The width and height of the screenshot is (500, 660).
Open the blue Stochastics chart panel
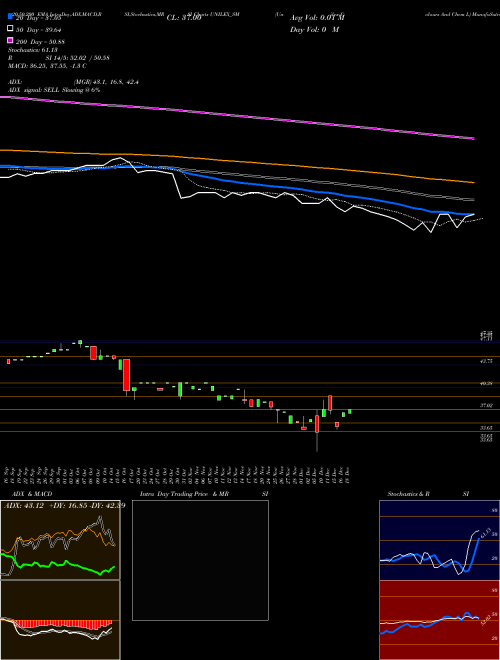point(439,540)
